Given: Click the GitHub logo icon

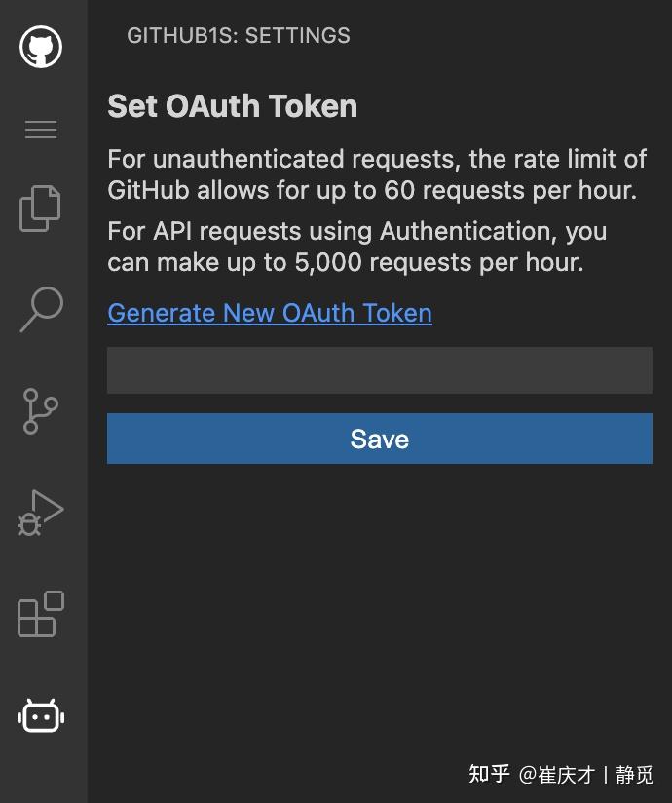Looking at the screenshot, I should (x=40, y=46).
